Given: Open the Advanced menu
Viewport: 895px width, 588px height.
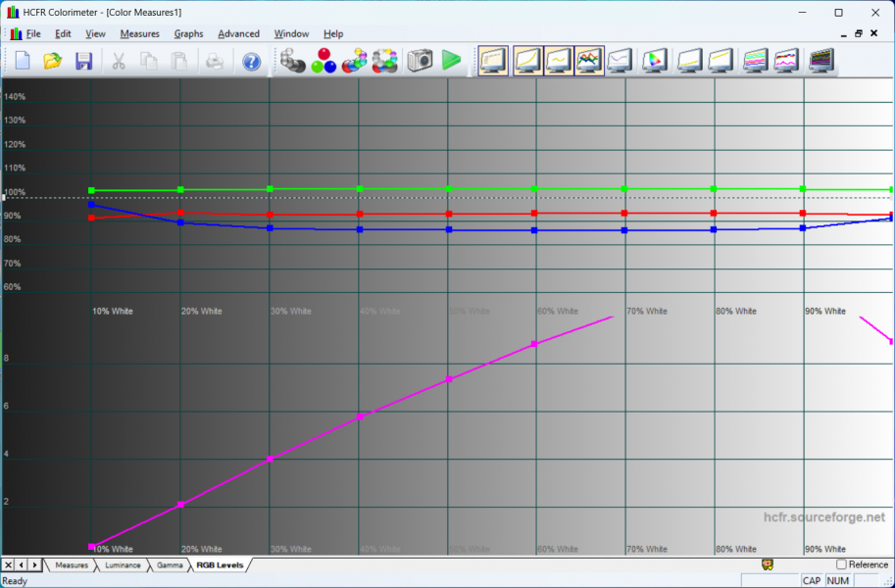Looking at the screenshot, I should click(238, 33).
